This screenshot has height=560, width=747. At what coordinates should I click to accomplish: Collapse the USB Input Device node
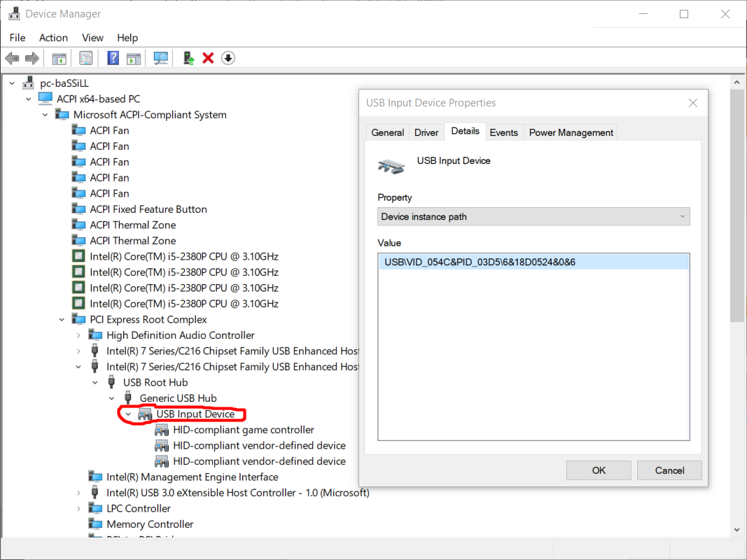(x=128, y=414)
